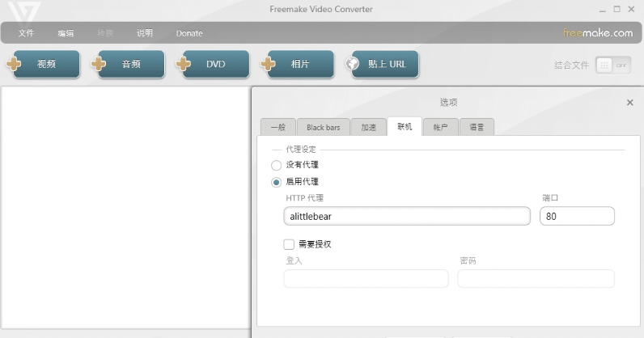644x338 pixels.
Task: Click the globe icon on 贴上 URL
Action: click(x=353, y=64)
